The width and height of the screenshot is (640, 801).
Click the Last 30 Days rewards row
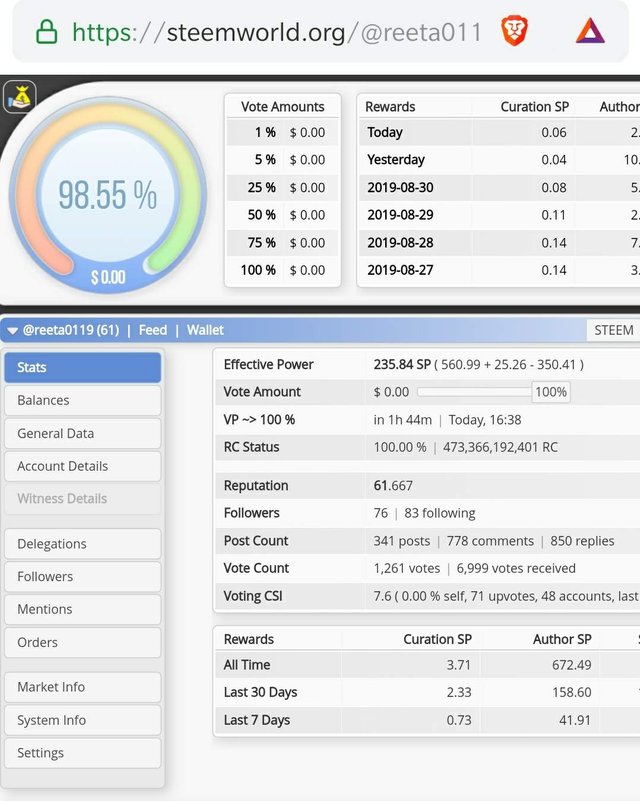[427, 692]
